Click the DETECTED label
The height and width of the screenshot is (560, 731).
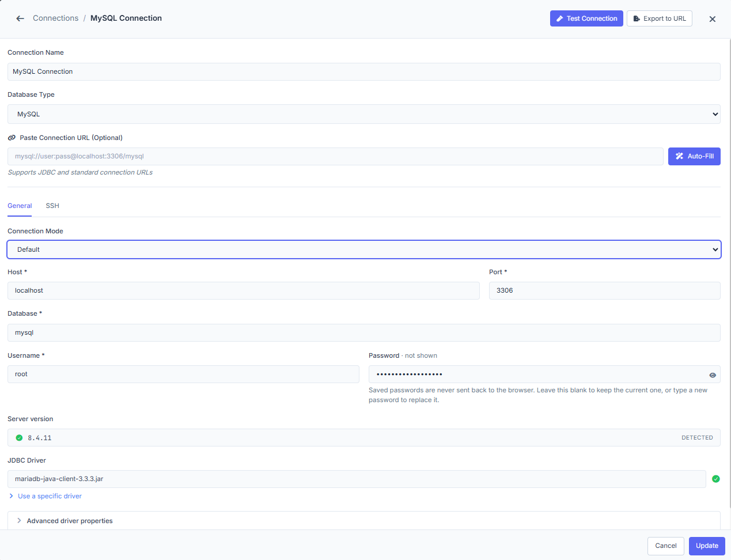[697, 438]
